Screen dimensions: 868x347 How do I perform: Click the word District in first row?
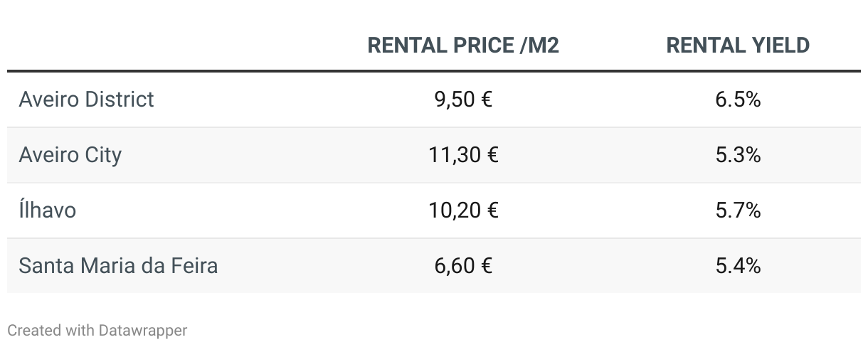[x=120, y=100]
